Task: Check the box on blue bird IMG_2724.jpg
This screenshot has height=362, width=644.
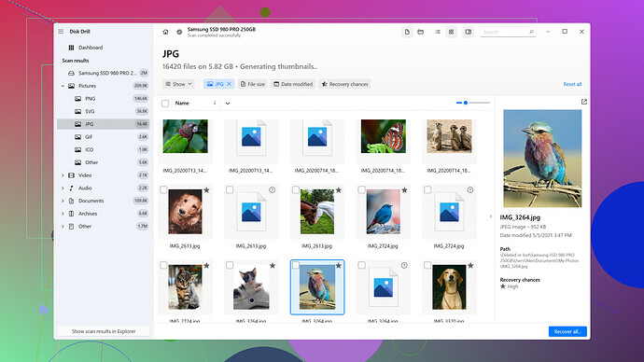Action: [x=361, y=189]
